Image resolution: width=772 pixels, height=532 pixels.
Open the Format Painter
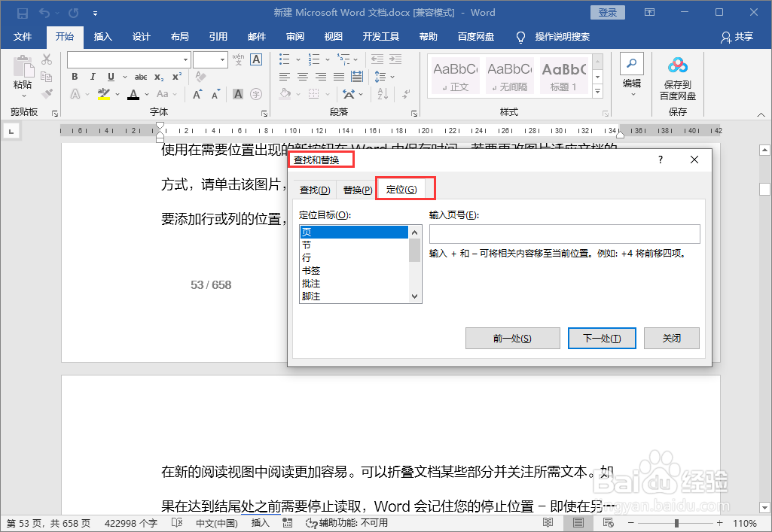pos(48,93)
